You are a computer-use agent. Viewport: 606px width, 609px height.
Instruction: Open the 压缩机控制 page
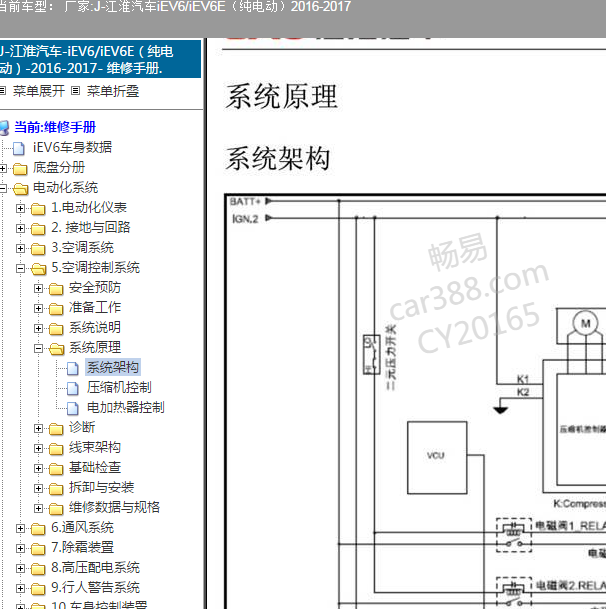coord(119,387)
